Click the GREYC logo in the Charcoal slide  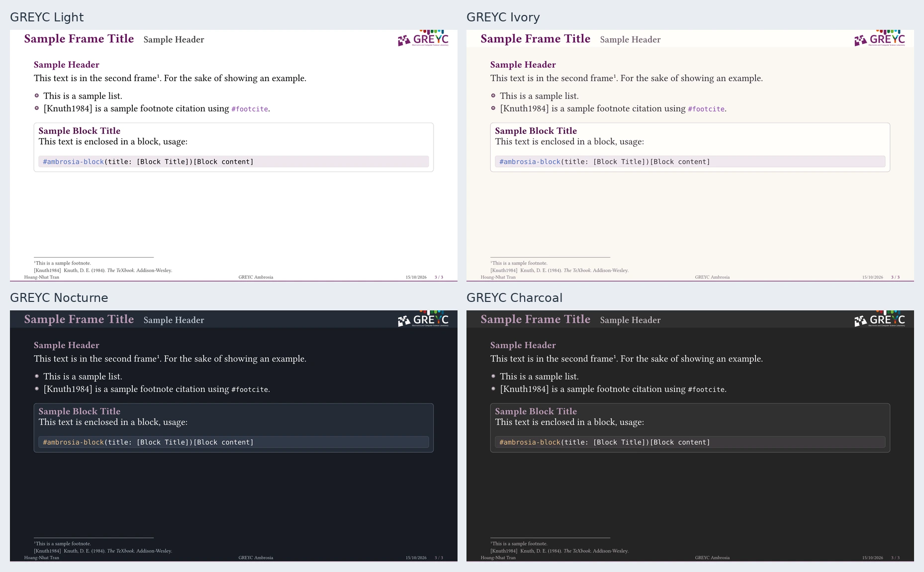(x=880, y=319)
